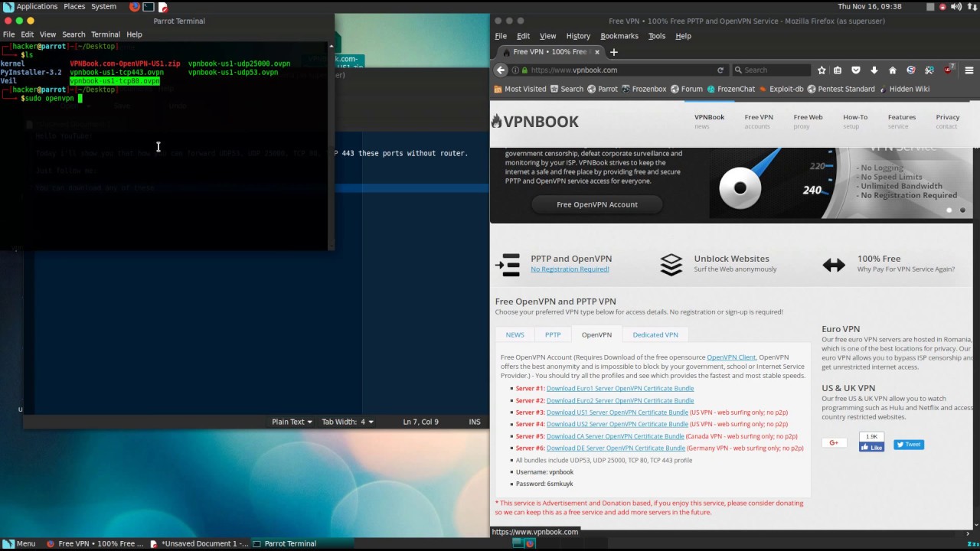Open How-To setup nav item
This screenshot has width=980, height=551.
pyautogui.click(x=855, y=121)
